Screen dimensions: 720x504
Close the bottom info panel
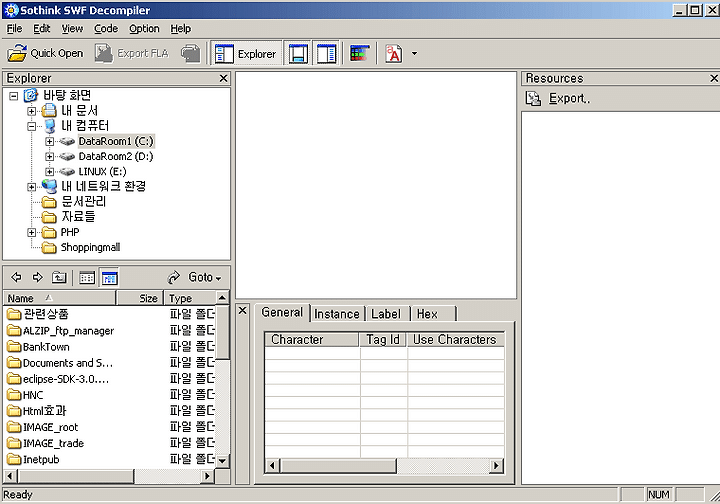point(242,311)
